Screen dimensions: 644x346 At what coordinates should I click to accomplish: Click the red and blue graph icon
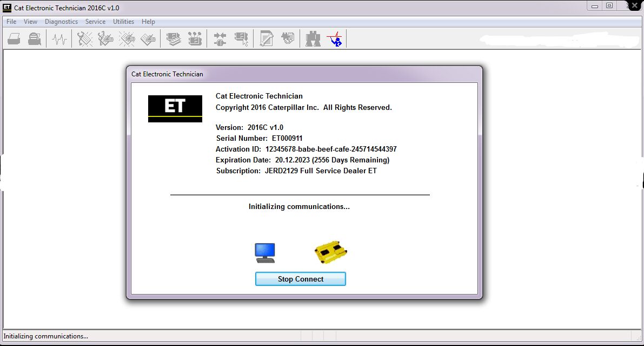pyautogui.click(x=334, y=39)
